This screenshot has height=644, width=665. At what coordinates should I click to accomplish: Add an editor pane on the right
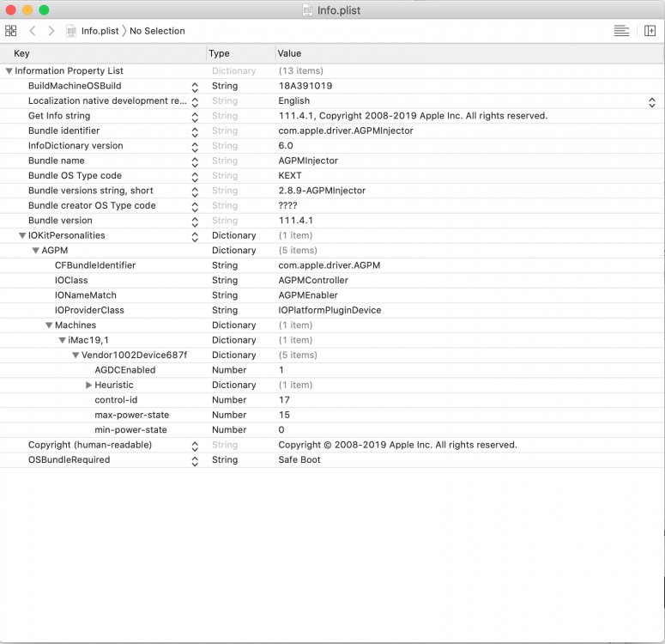tap(650, 31)
